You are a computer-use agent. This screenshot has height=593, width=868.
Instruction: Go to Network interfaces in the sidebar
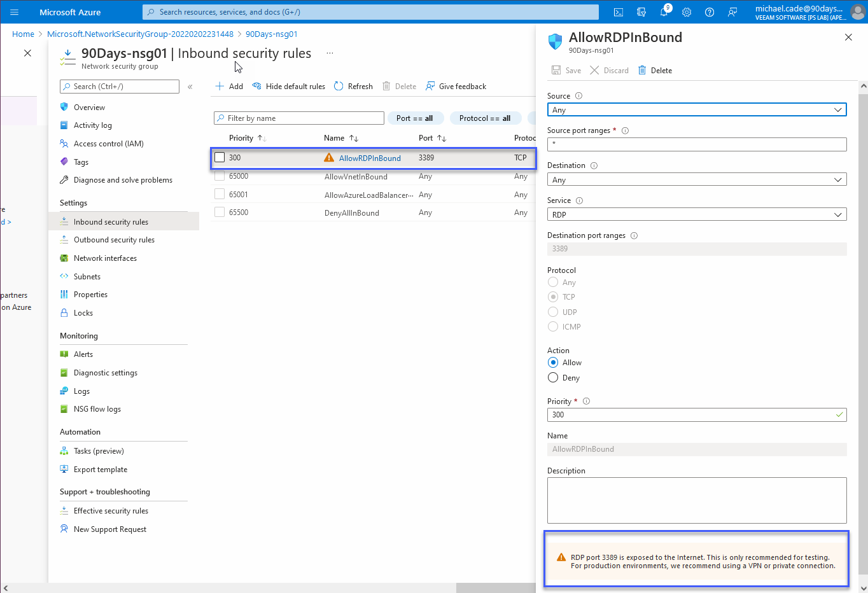click(105, 258)
